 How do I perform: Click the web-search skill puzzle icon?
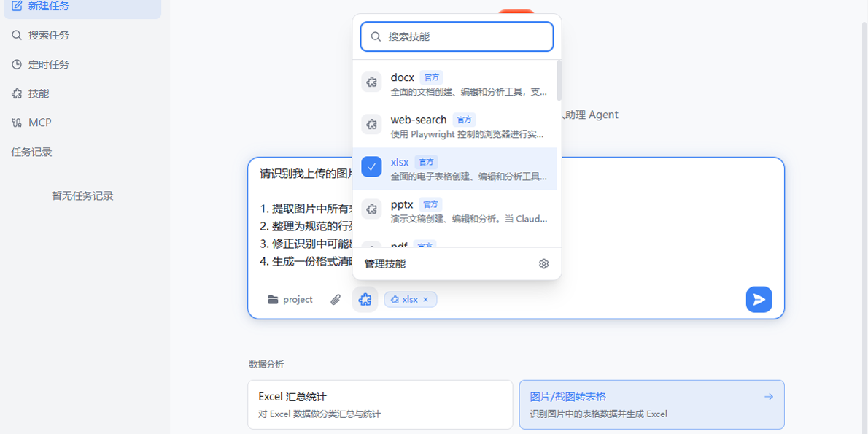(x=371, y=125)
